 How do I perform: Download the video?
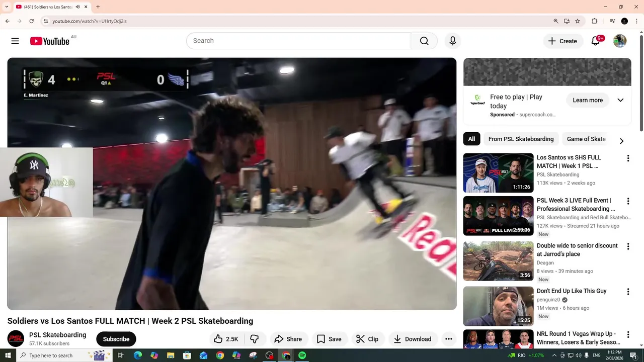[x=413, y=339]
